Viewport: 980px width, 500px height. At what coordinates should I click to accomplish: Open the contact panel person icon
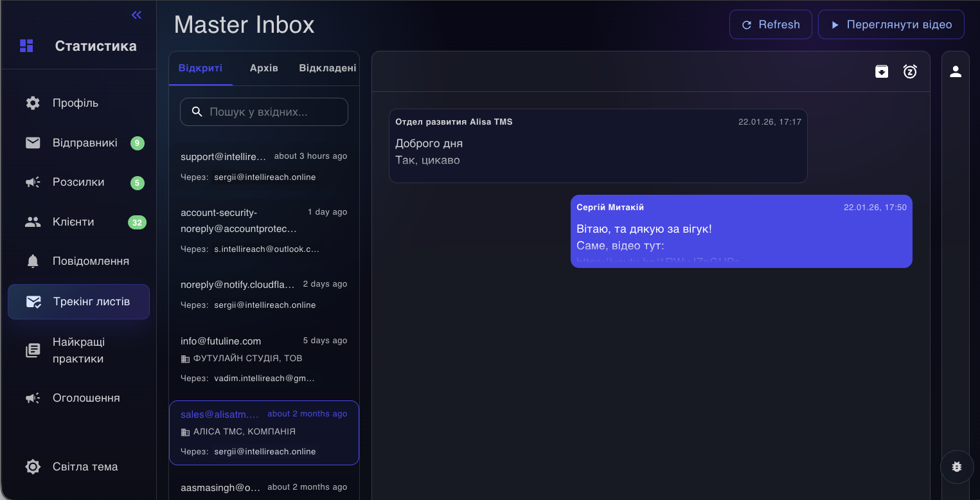[x=956, y=71]
